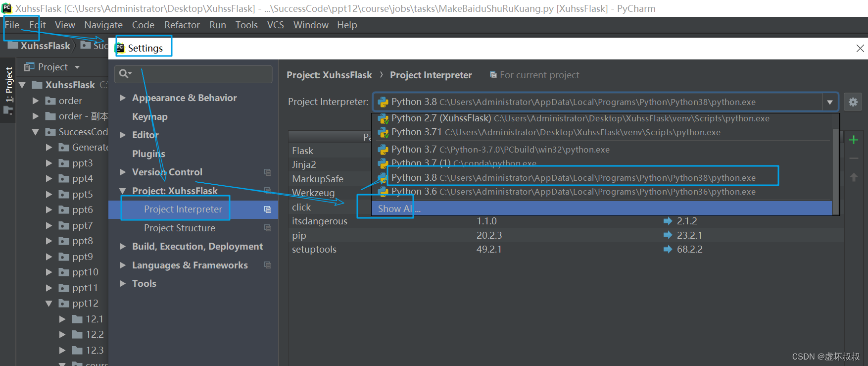This screenshot has height=366, width=868.
Task: Open the File menu
Action: pos(12,25)
